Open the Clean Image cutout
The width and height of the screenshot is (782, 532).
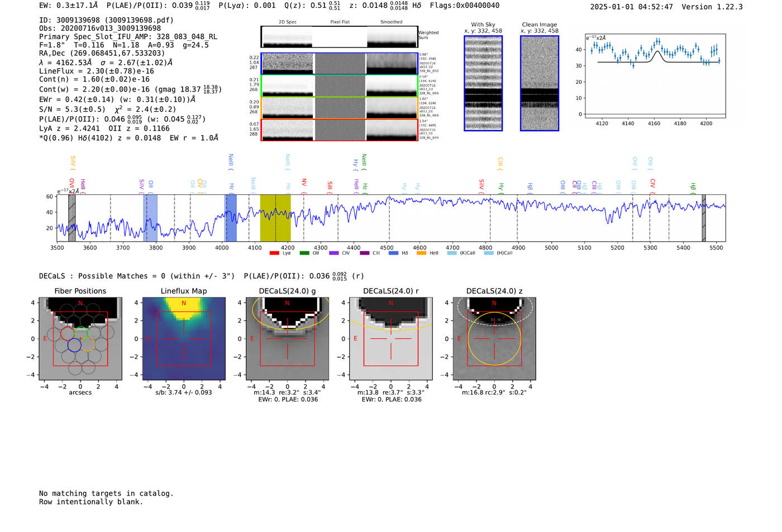click(540, 83)
